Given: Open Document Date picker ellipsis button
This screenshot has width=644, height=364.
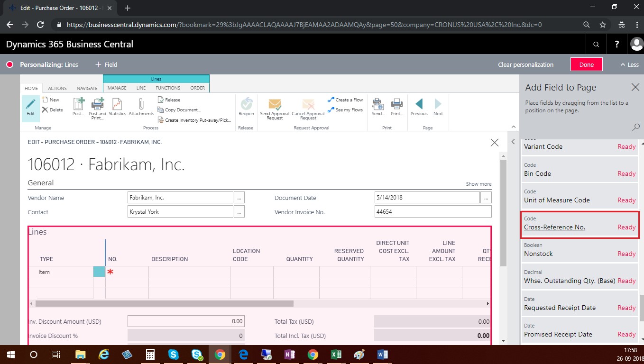Looking at the screenshot, I should 486,198.
